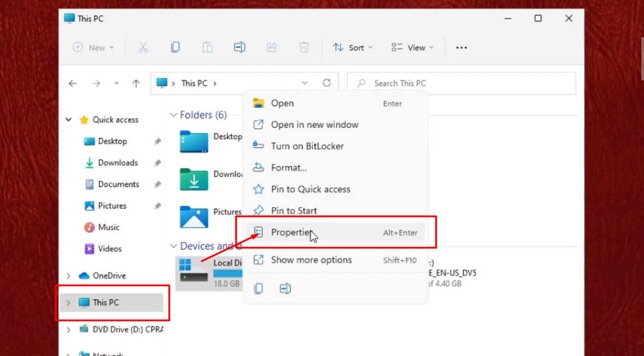Choose Turn on BitLocker
Image resolution: width=644 pixels, height=356 pixels.
[x=335, y=146]
